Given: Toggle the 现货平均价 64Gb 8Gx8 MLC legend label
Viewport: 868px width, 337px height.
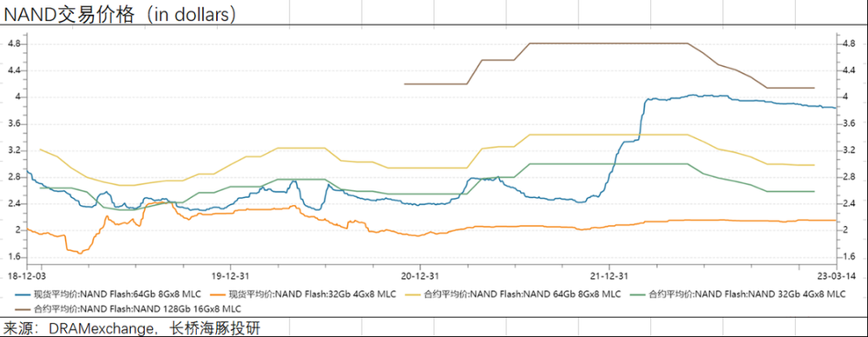Looking at the screenshot, I should click(118, 294).
